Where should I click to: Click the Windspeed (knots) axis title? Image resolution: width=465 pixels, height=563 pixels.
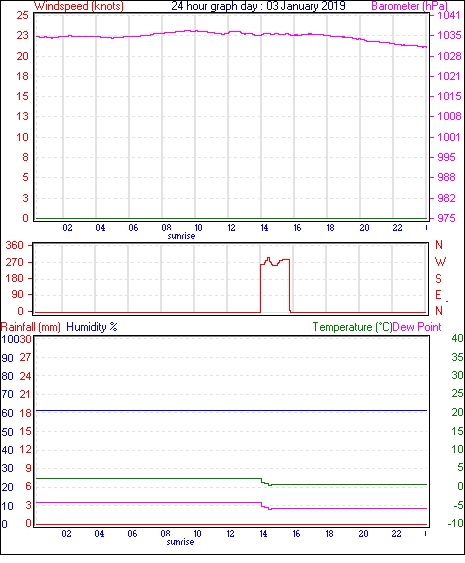click(x=79, y=6)
